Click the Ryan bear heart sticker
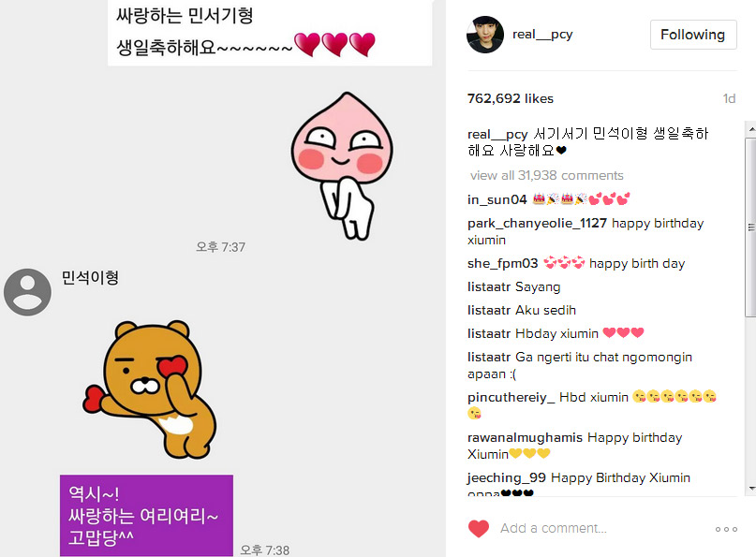Image resolution: width=756 pixels, height=557 pixels. coord(150,388)
